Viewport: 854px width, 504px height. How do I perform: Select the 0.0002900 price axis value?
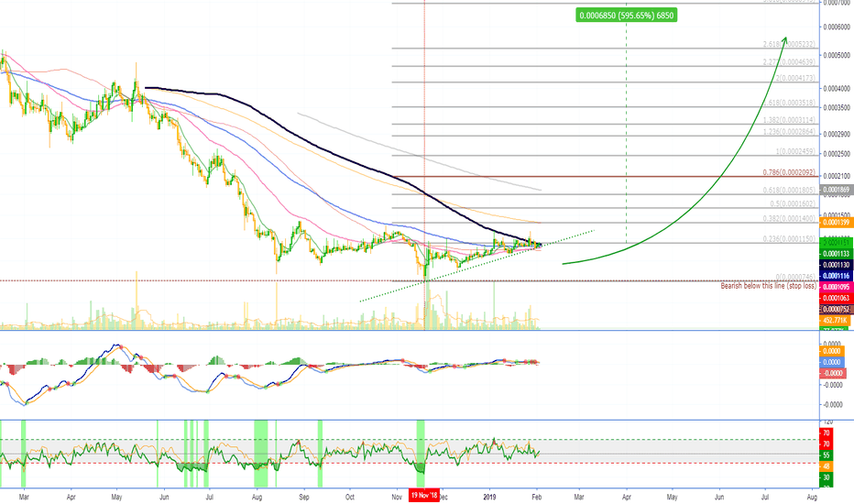[x=838, y=134]
